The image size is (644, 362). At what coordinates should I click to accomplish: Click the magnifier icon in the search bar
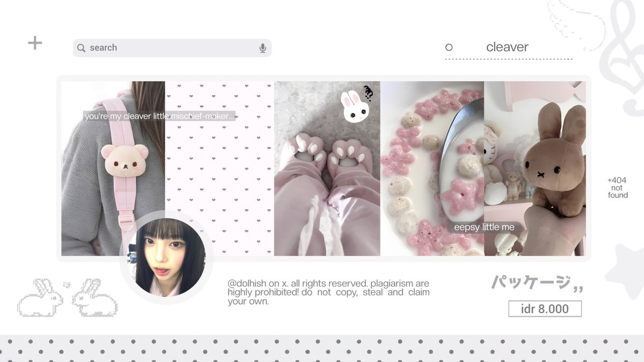coord(81,48)
